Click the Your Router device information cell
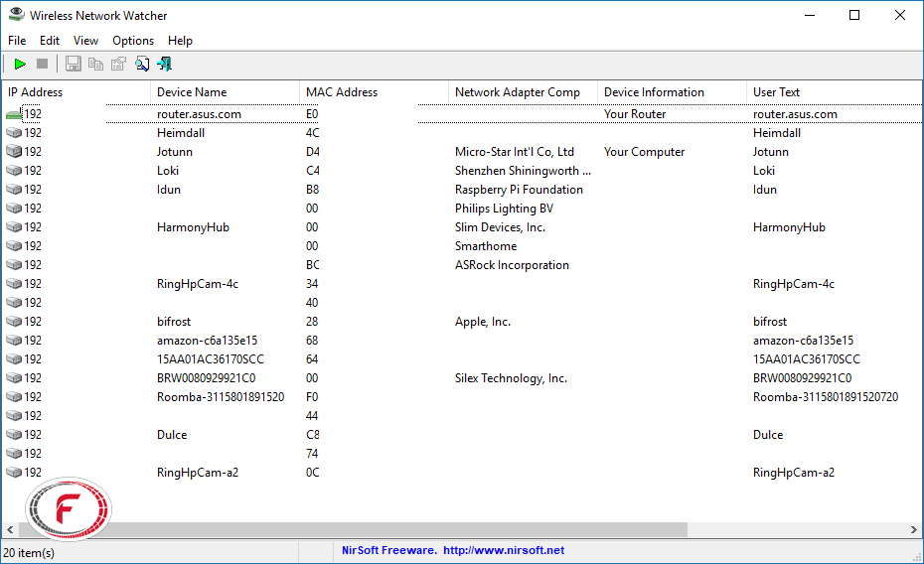The width and height of the screenshot is (924, 564). [635, 114]
